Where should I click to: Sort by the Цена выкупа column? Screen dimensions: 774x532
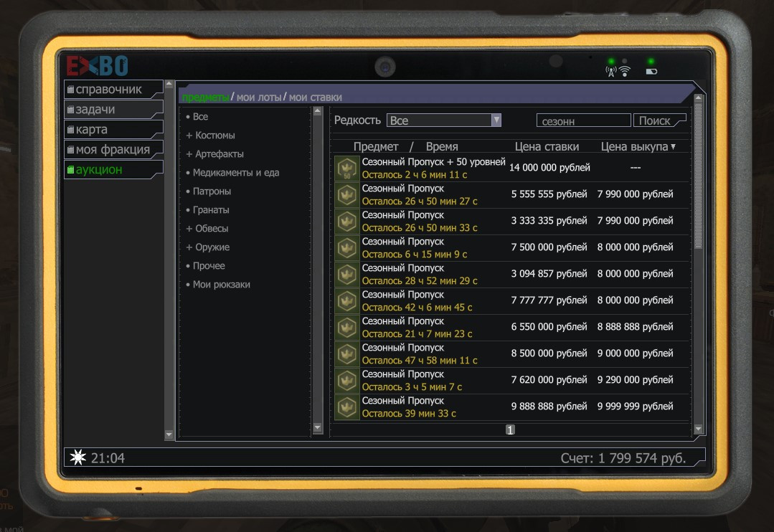pos(638,146)
